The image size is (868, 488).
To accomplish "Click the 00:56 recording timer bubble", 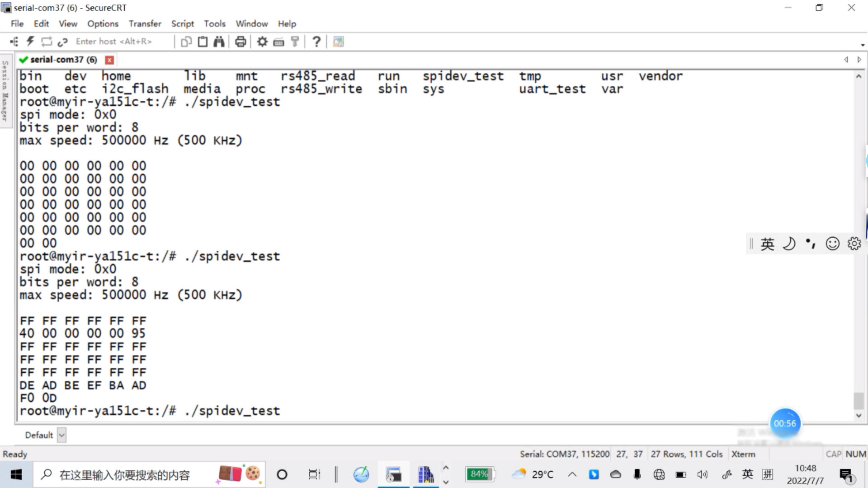I will (x=785, y=423).
